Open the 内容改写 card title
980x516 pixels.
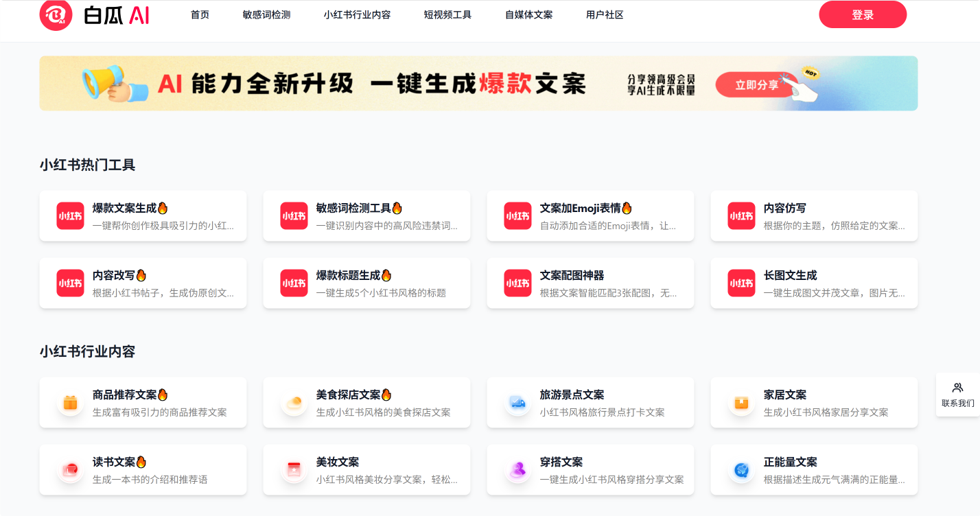pos(114,275)
